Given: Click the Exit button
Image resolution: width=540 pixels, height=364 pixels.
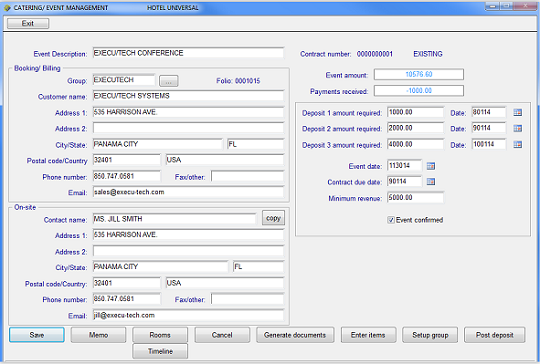Looking at the screenshot, I should 28,23.
